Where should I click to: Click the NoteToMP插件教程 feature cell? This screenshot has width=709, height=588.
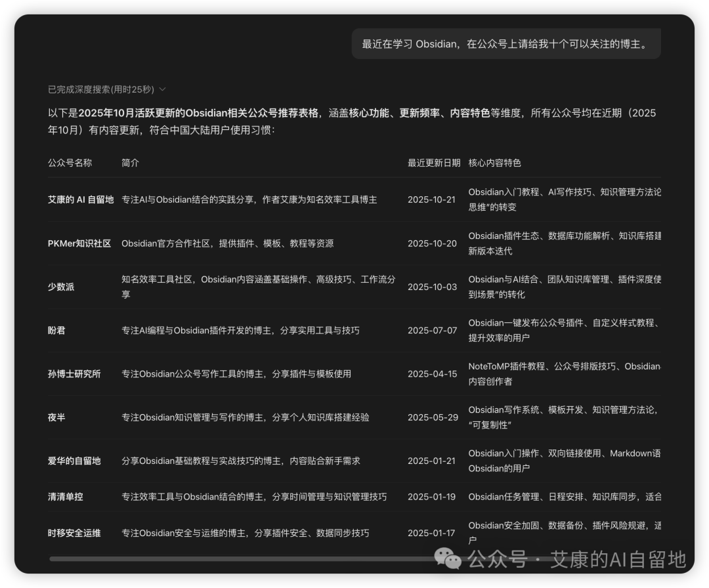pos(565,374)
